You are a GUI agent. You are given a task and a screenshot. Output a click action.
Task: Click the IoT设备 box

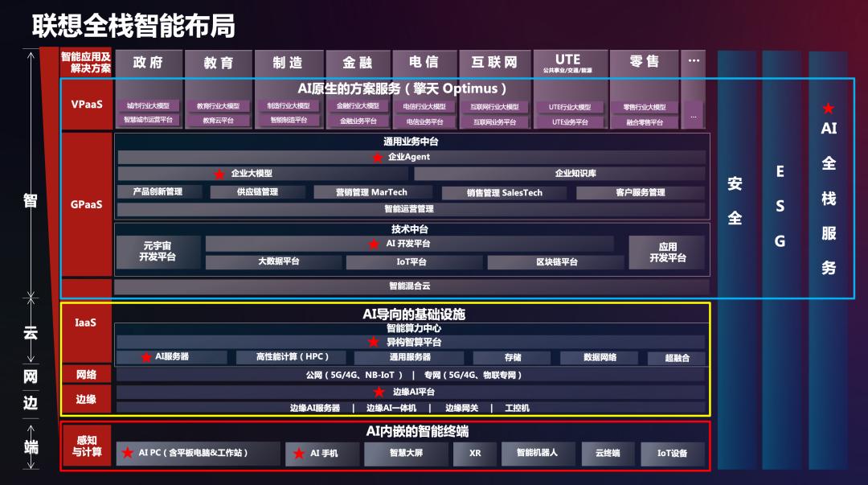(672, 454)
